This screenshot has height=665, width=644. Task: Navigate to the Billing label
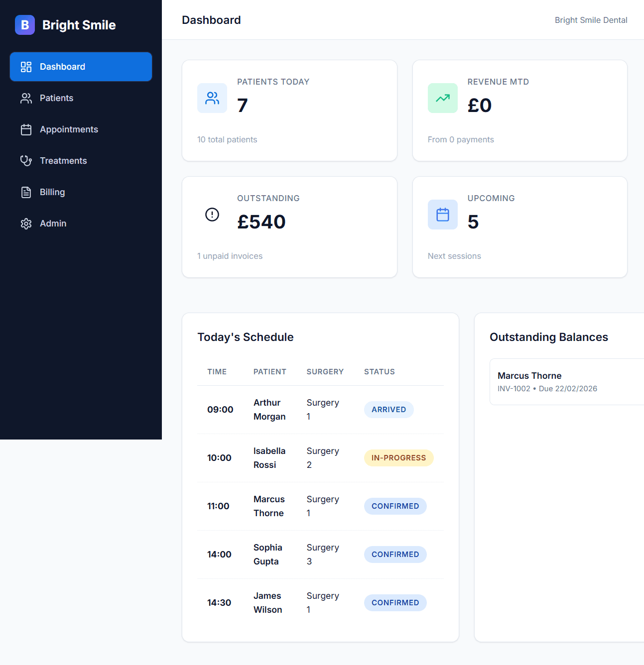(x=52, y=192)
